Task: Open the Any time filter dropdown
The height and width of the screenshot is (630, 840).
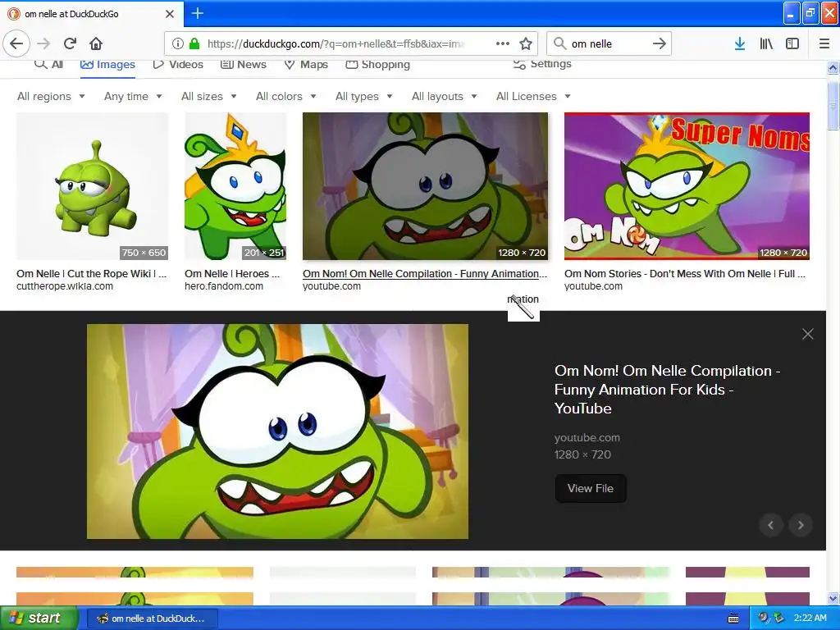Action: tap(133, 97)
